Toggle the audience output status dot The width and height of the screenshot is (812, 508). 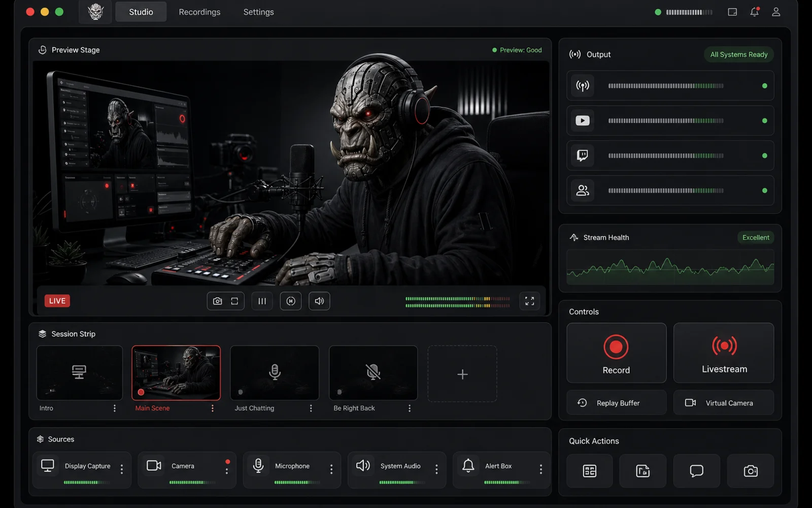click(765, 190)
